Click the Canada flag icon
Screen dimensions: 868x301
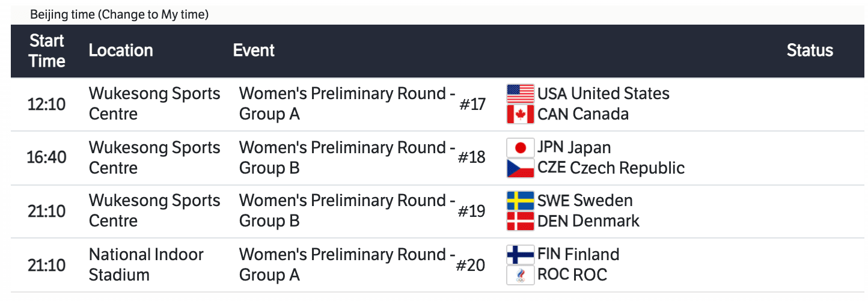(520, 114)
